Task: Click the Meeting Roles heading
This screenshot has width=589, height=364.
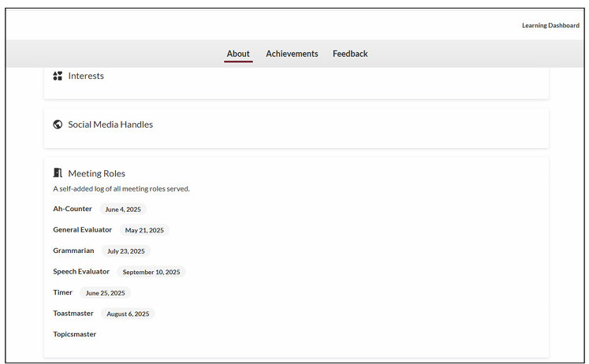Action: (x=96, y=173)
